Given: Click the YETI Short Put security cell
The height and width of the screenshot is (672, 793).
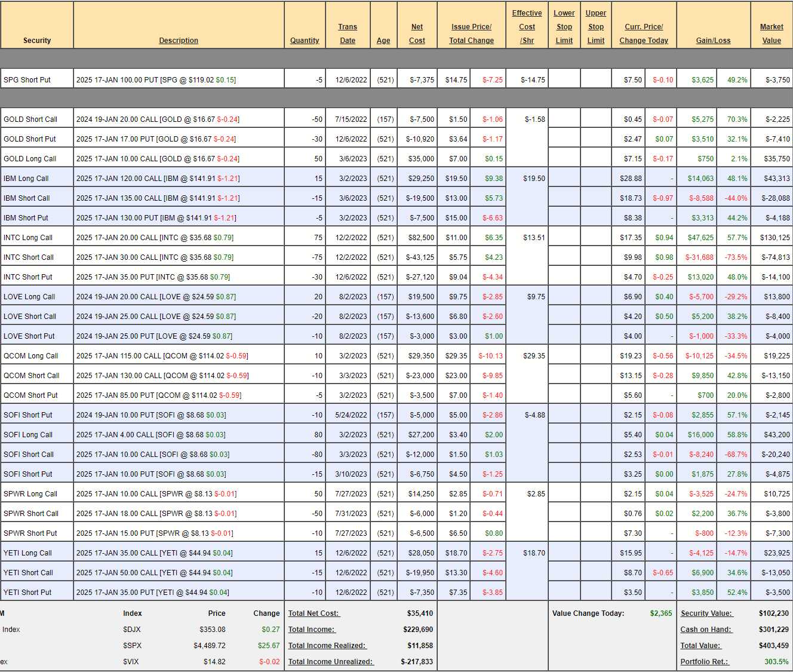Looking at the screenshot, I should point(27,593).
